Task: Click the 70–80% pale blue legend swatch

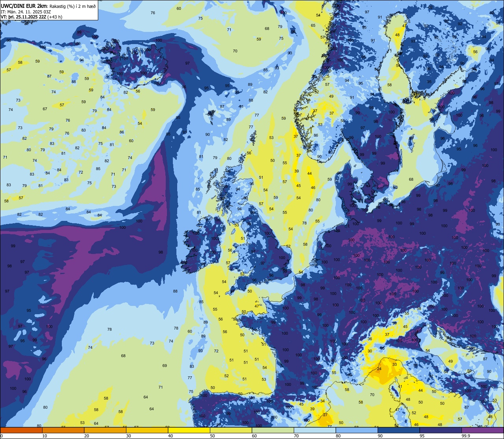Action: (315, 430)
